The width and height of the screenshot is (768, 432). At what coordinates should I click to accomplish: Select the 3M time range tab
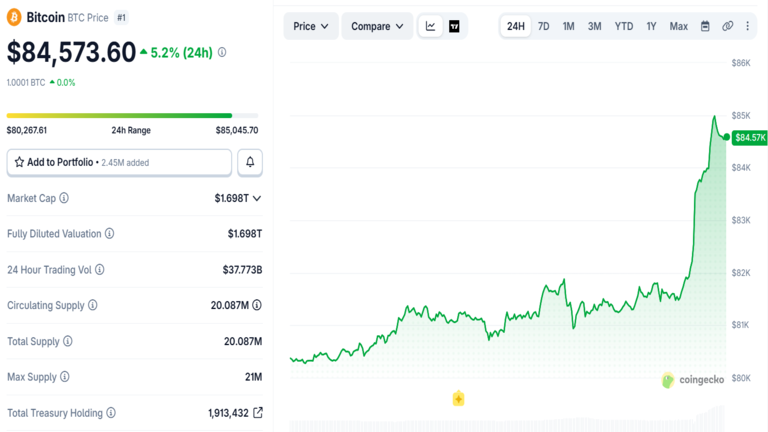[x=595, y=26]
